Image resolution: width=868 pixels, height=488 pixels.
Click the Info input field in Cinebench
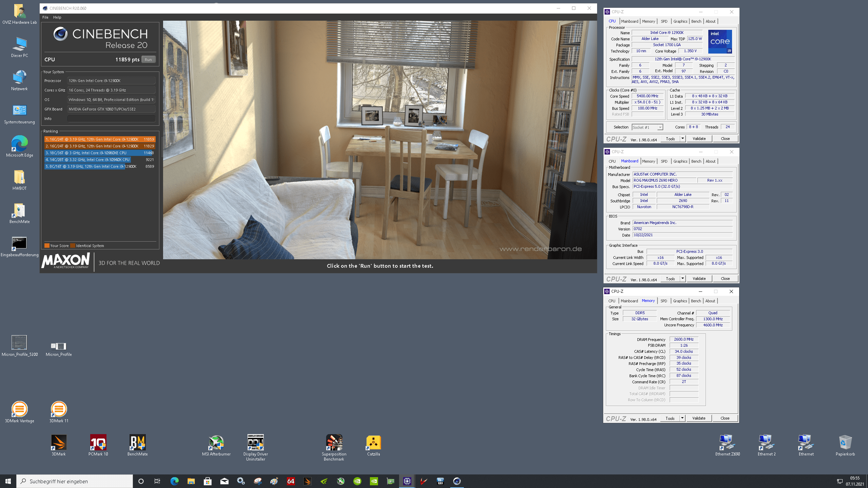111,119
